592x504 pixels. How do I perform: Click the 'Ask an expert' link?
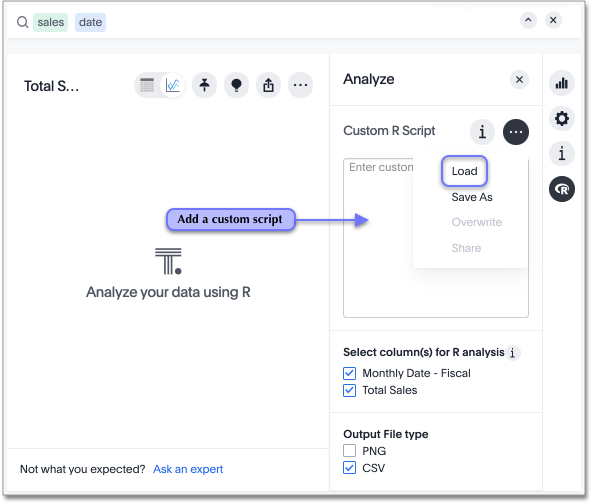tap(188, 469)
